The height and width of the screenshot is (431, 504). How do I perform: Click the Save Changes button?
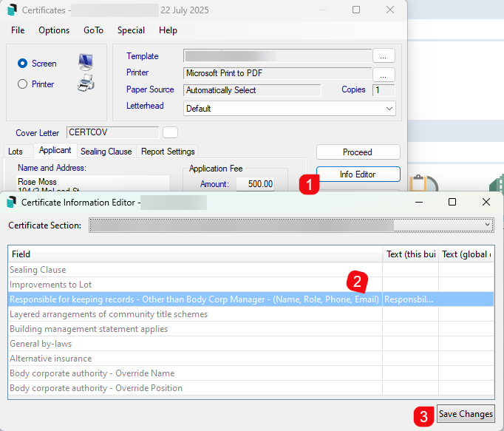pyautogui.click(x=466, y=414)
